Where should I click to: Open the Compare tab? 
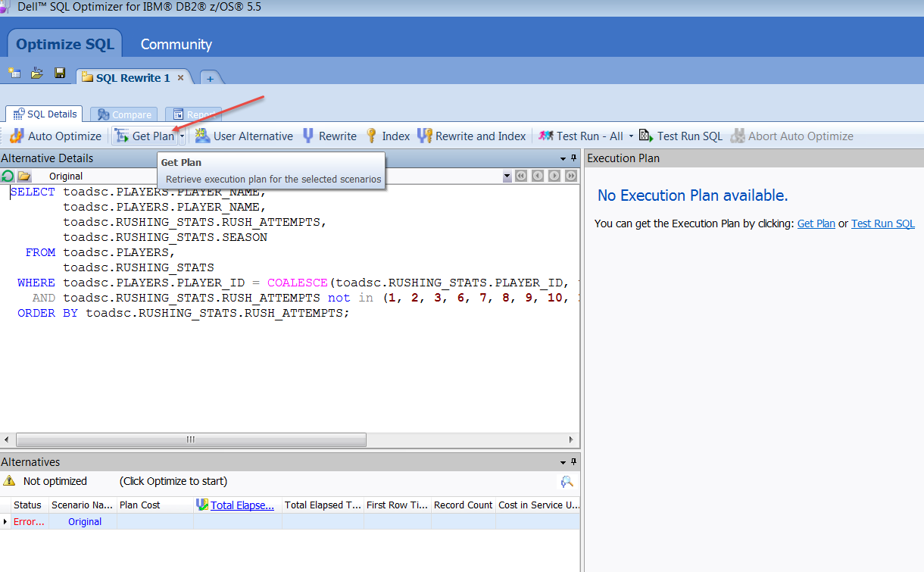(x=124, y=114)
